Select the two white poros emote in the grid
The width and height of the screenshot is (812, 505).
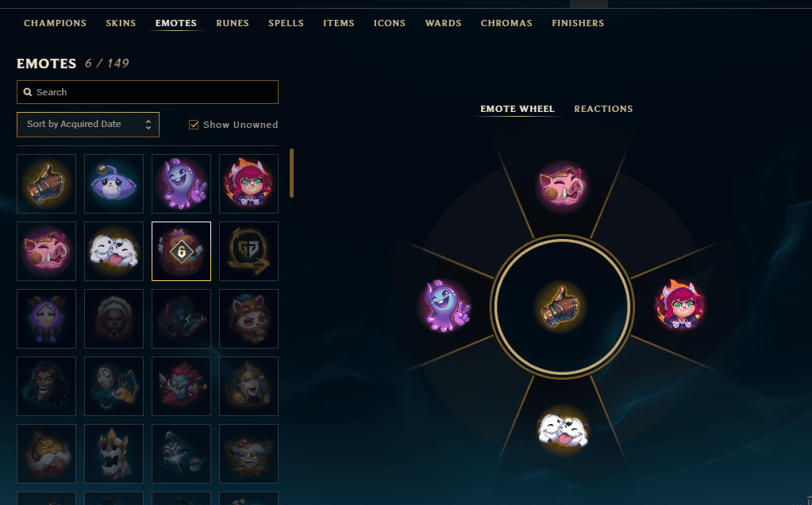(x=114, y=251)
